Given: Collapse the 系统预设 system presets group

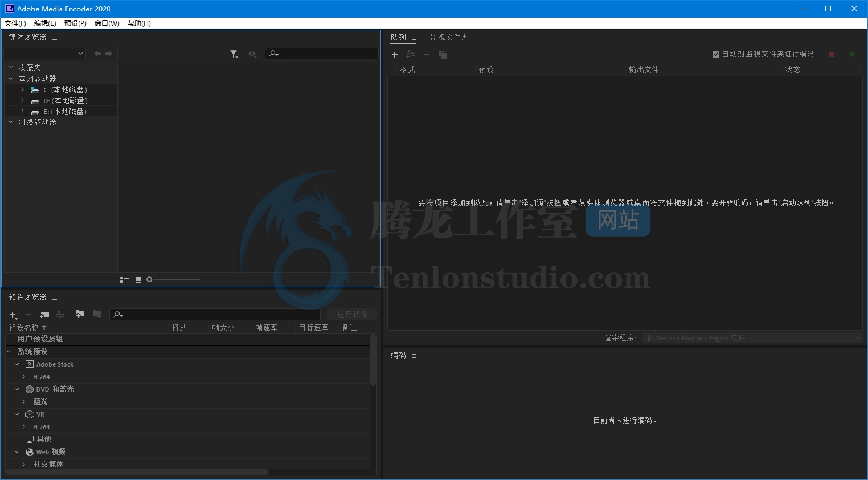Looking at the screenshot, I should tap(9, 352).
